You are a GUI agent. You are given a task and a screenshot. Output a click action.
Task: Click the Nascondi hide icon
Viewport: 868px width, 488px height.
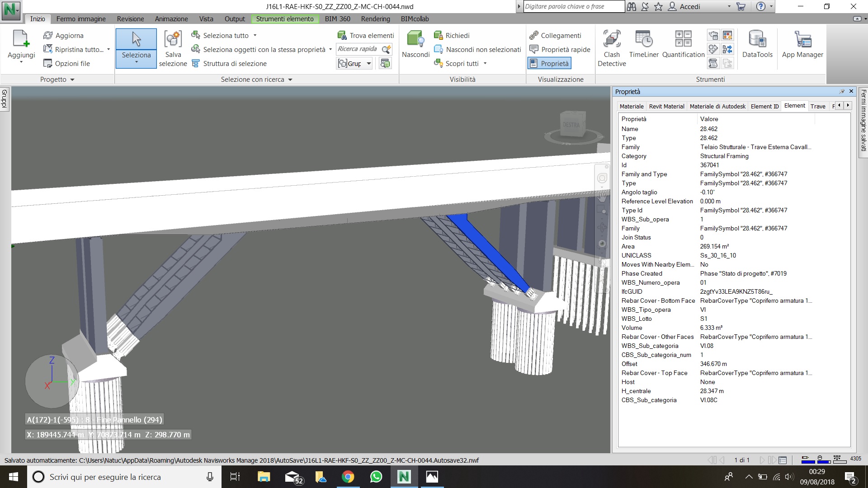point(415,40)
